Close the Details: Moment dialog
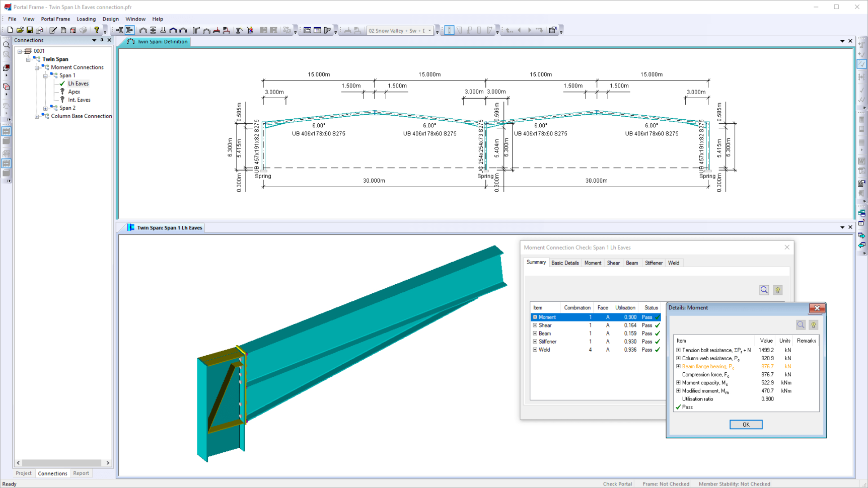 [817, 308]
